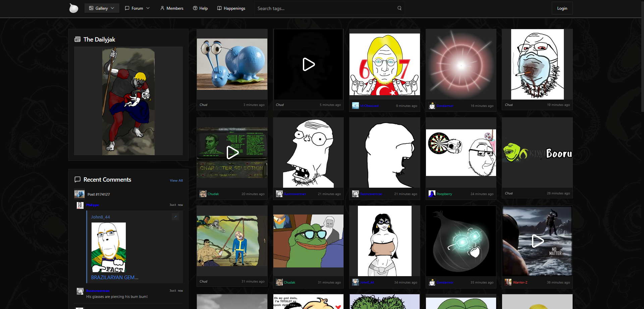Click The Dailyjak newspaper icon
This screenshot has width=644, height=309.
pos(77,39)
